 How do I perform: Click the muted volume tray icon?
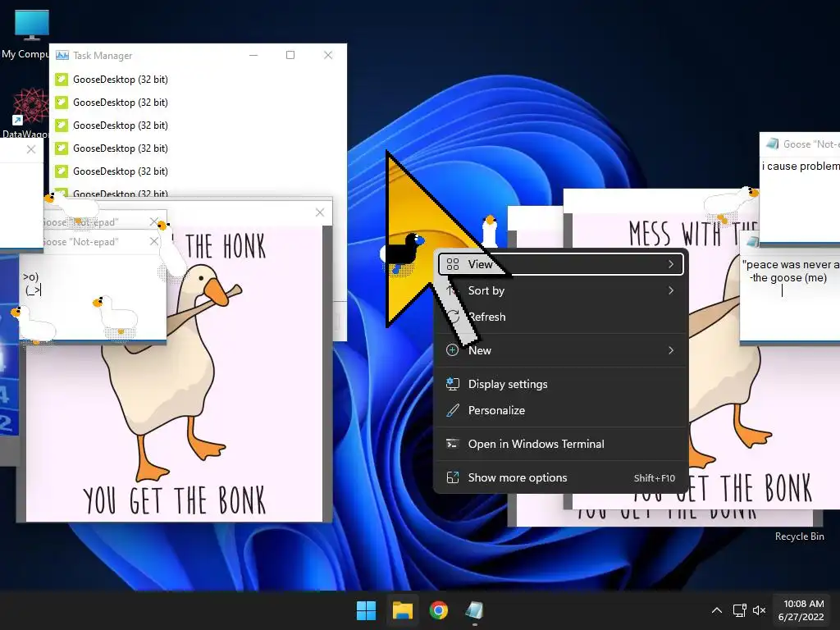coord(759,610)
